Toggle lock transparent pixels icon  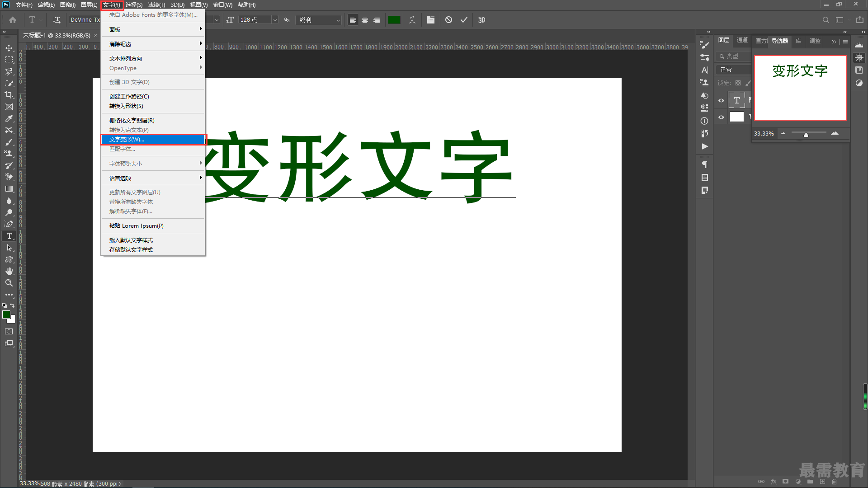point(738,83)
